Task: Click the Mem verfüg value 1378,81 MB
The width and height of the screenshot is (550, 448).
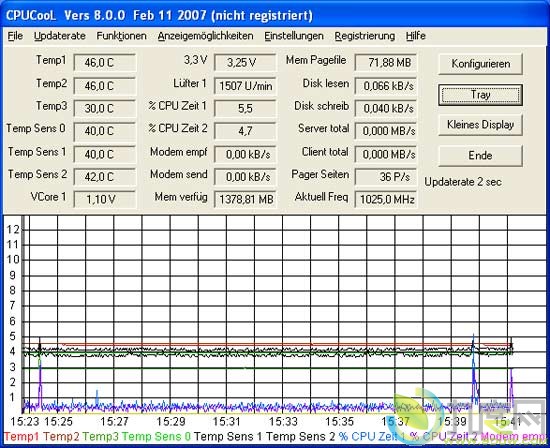Action: pyautogui.click(x=245, y=199)
